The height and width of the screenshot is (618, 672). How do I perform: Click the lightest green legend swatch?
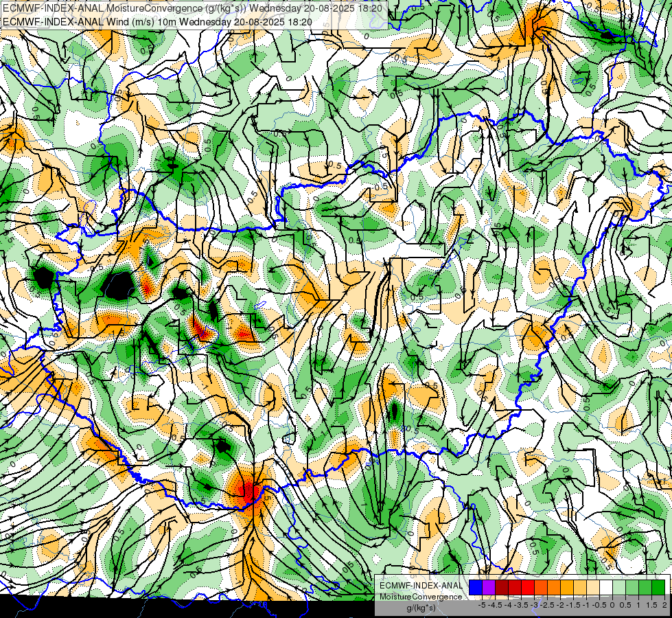coord(619,587)
